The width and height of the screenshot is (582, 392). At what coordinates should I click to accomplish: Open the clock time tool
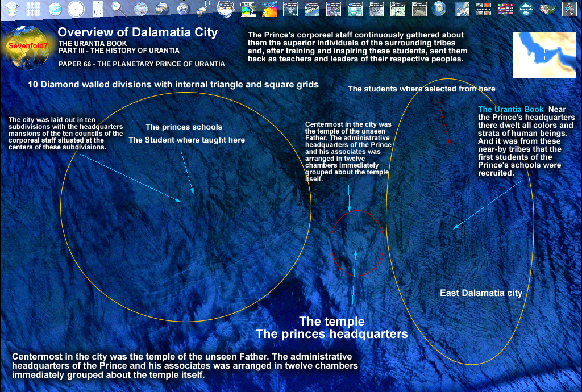[76, 9]
